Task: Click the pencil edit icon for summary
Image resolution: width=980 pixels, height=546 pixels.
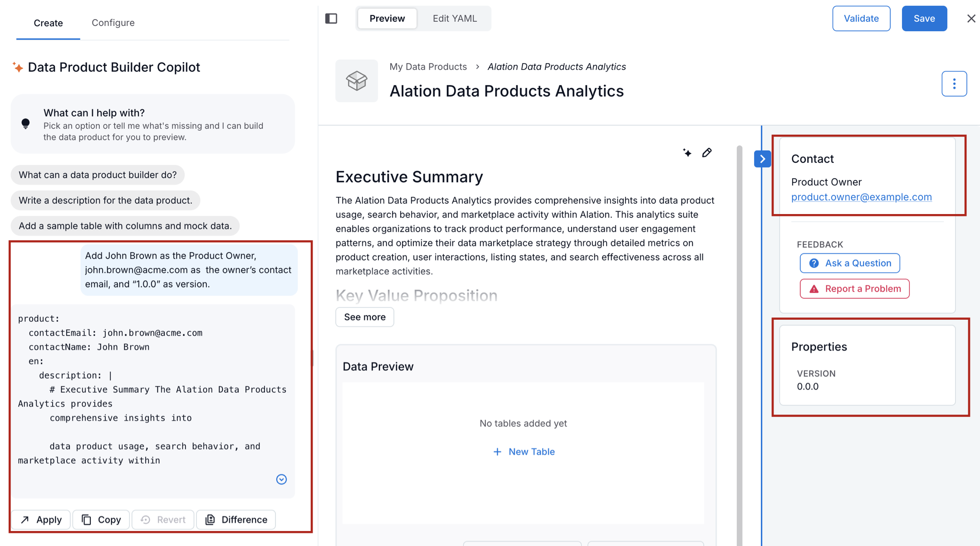Action: (x=707, y=153)
